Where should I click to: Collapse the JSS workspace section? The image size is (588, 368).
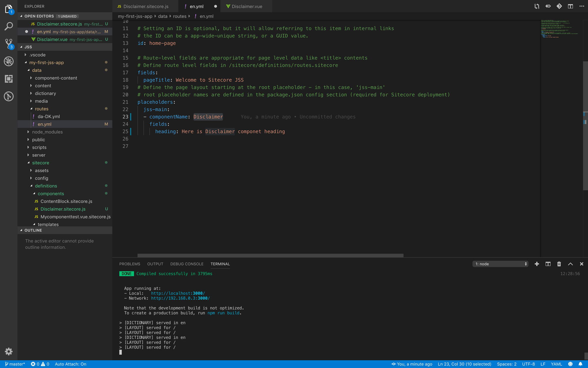point(65,47)
